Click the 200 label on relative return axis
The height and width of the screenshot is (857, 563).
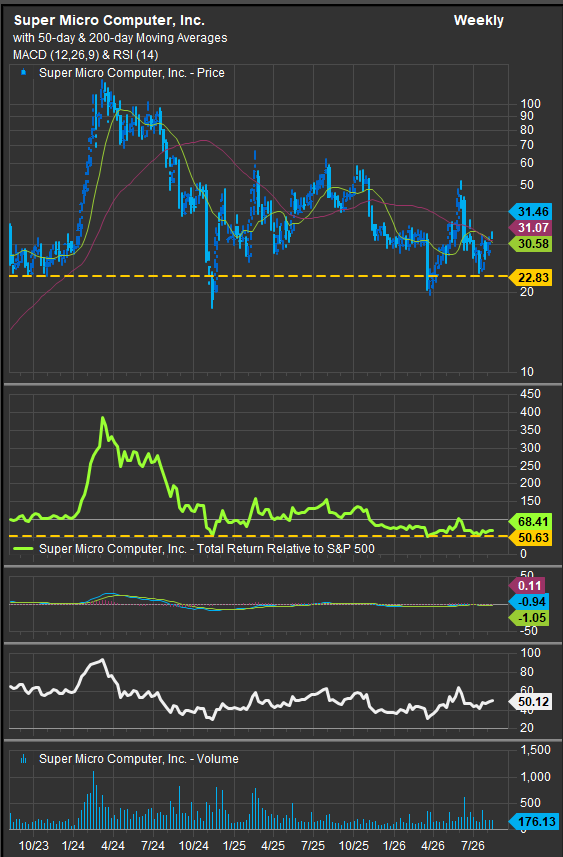pos(530,483)
